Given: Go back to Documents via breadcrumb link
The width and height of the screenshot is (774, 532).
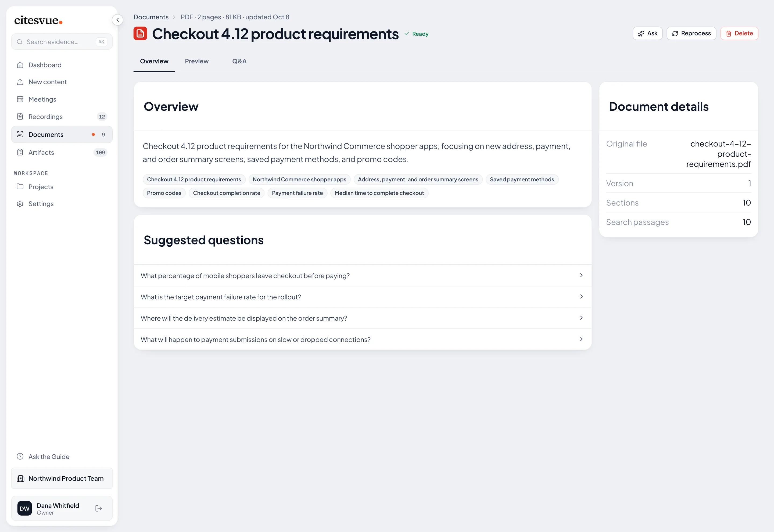Looking at the screenshot, I should [x=151, y=17].
